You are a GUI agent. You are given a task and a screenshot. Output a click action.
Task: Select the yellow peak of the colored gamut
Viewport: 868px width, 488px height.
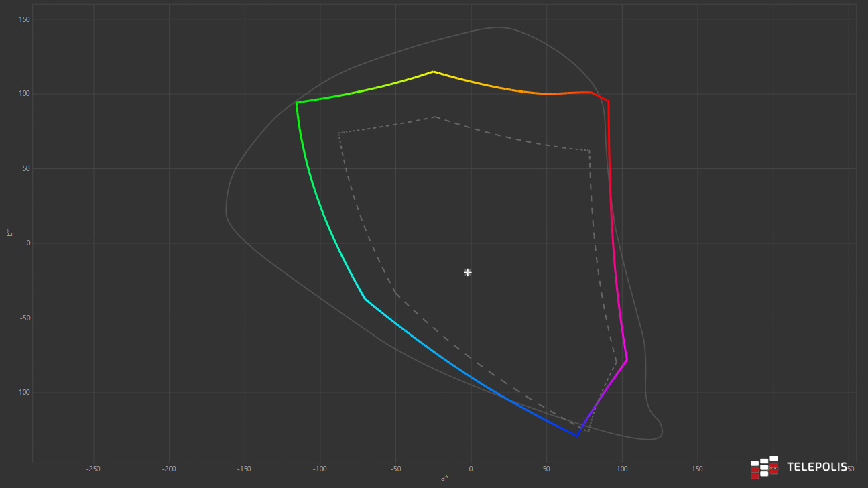[x=433, y=71]
